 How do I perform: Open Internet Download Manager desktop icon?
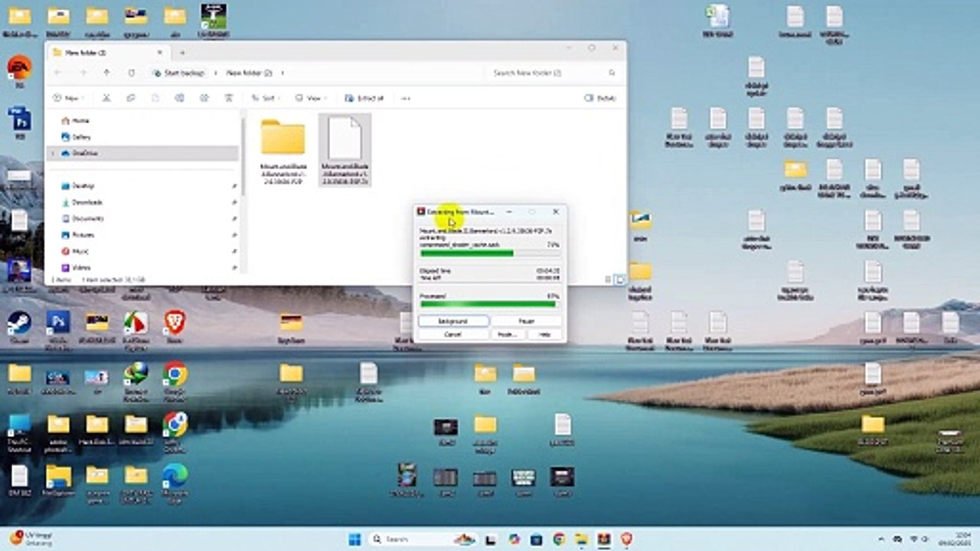(x=136, y=381)
